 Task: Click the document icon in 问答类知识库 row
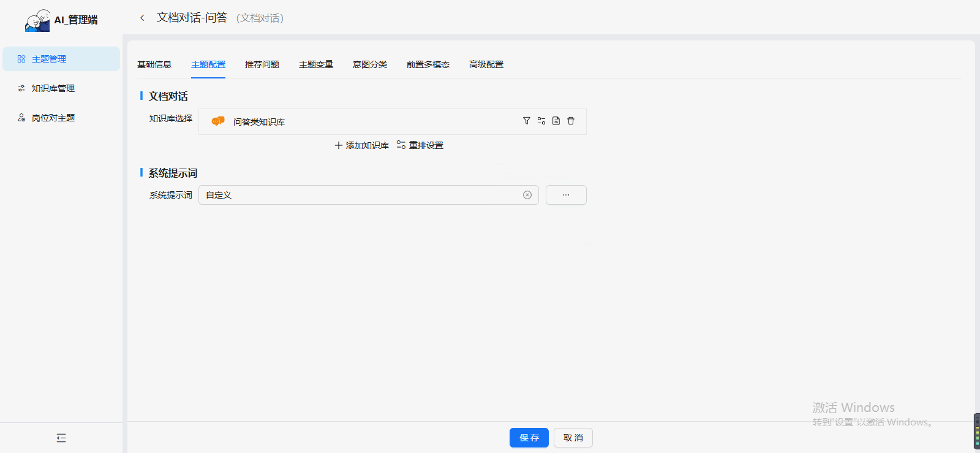pos(556,121)
